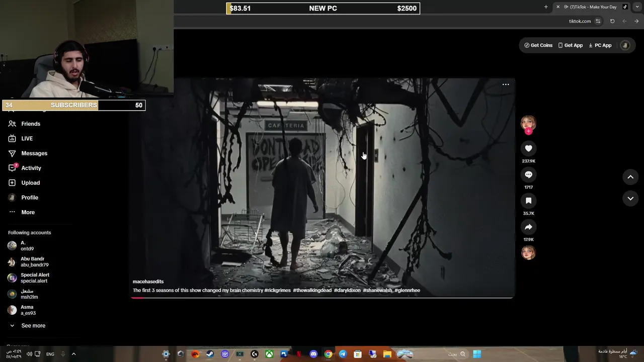Open LIVE in the sidebar
Viewport: 644px width, 362px height.
(x=21, y=138)
